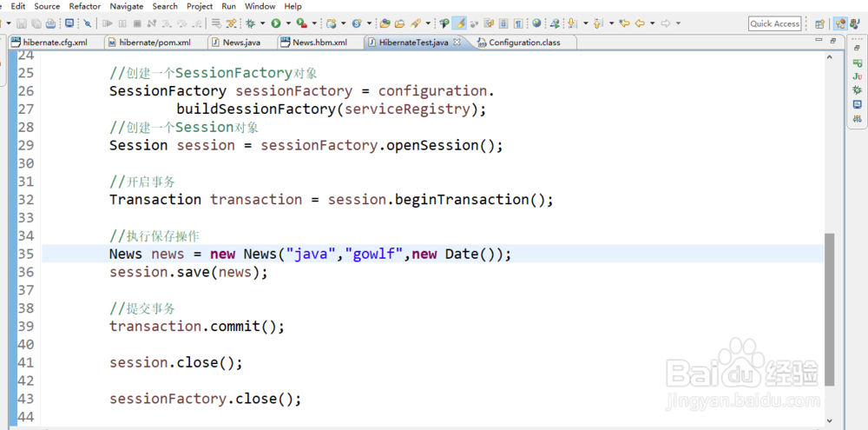Open the Window menu

(260, 6)
